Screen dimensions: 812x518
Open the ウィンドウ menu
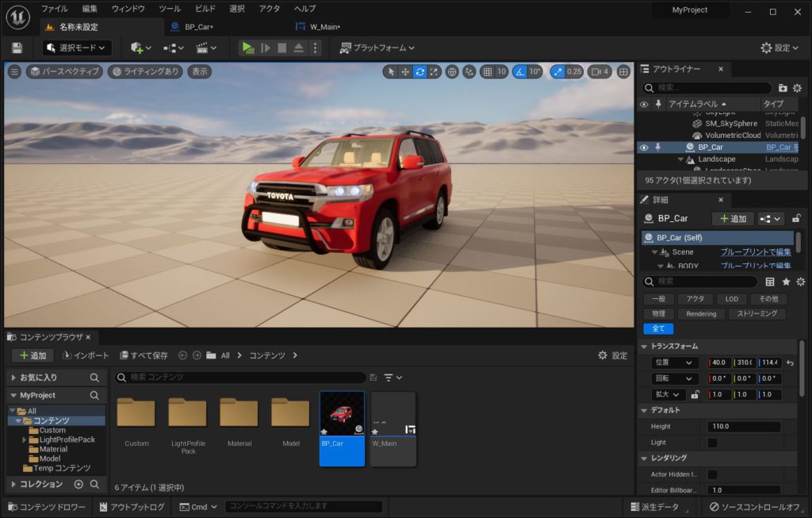(x=128, y=9)
